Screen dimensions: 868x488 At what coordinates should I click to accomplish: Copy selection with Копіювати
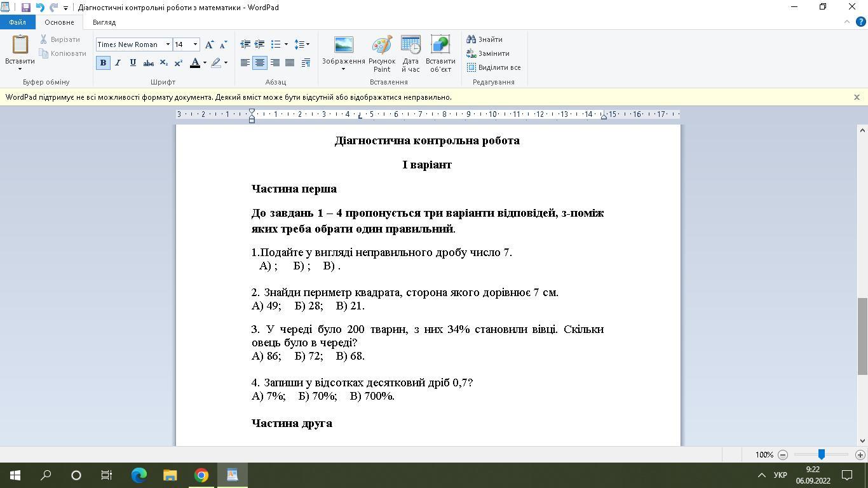tap(62, 53)
